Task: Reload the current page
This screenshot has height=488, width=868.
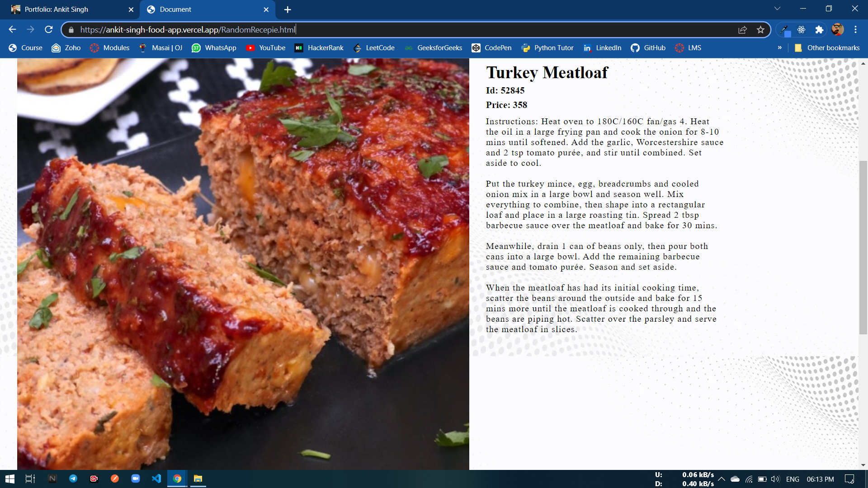Action: [49, 29]
